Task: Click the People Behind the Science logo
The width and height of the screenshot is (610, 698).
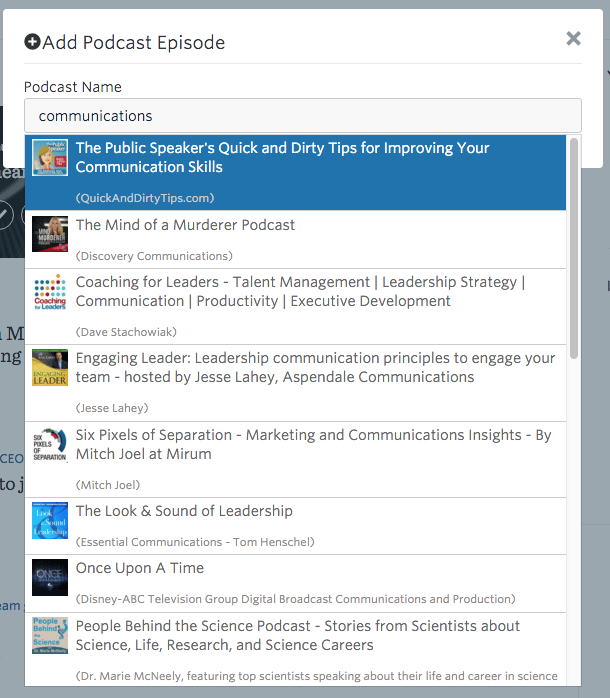Action: [x=50, y=635]
